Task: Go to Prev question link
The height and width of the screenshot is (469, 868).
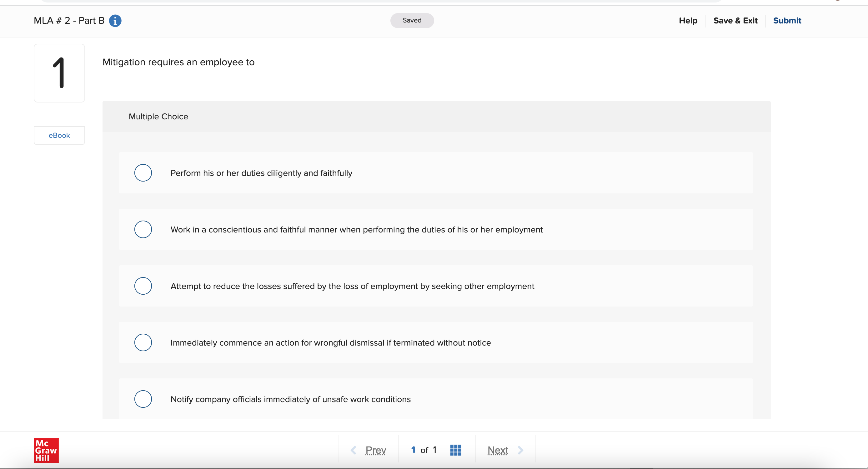Action: tap(376, 450)
